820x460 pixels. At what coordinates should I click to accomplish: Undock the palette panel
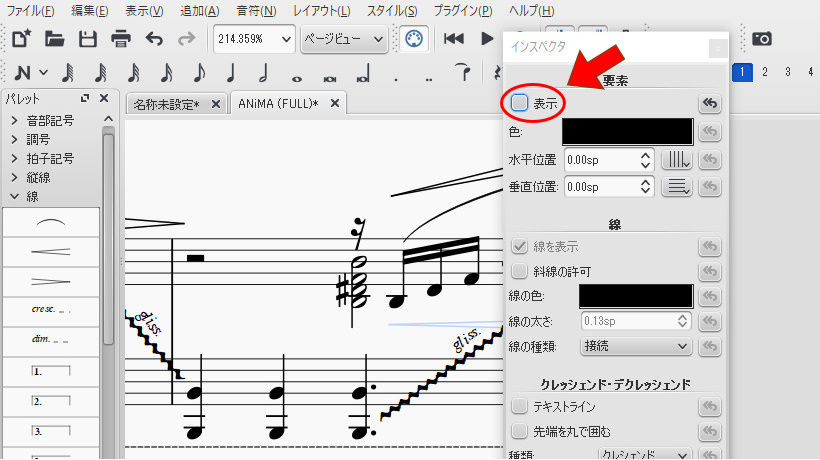(85, 98)
